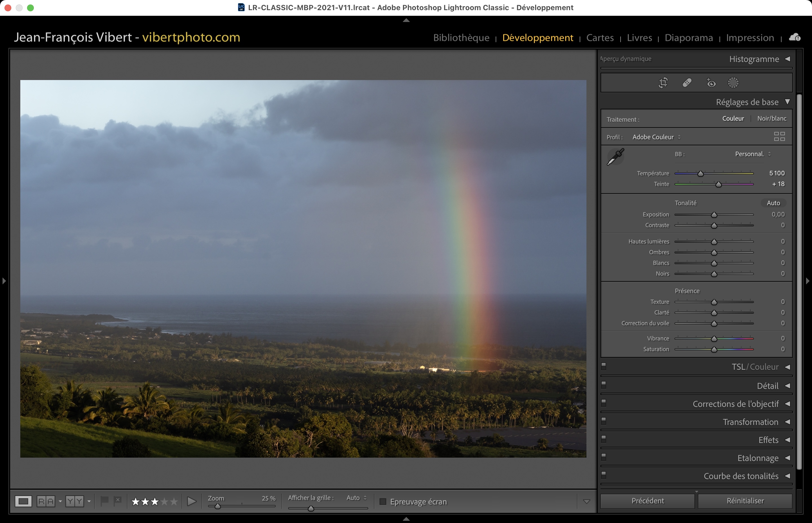The height and width of the screenshot is (523, 812).
Task: Switch to the Bibliothèque module
Action: pyautogui.click(x=461, y=38)
